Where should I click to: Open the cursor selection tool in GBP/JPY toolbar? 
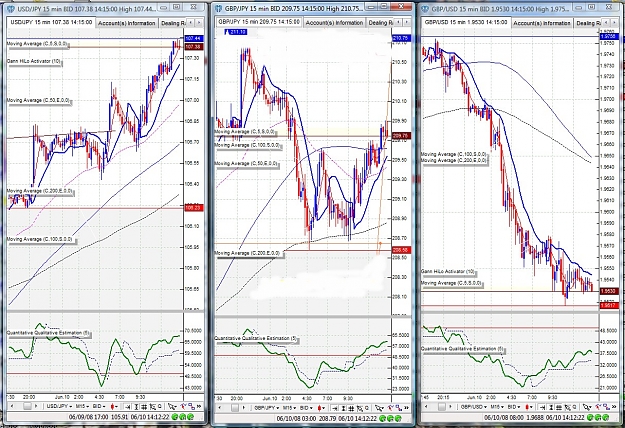(379, 408)
